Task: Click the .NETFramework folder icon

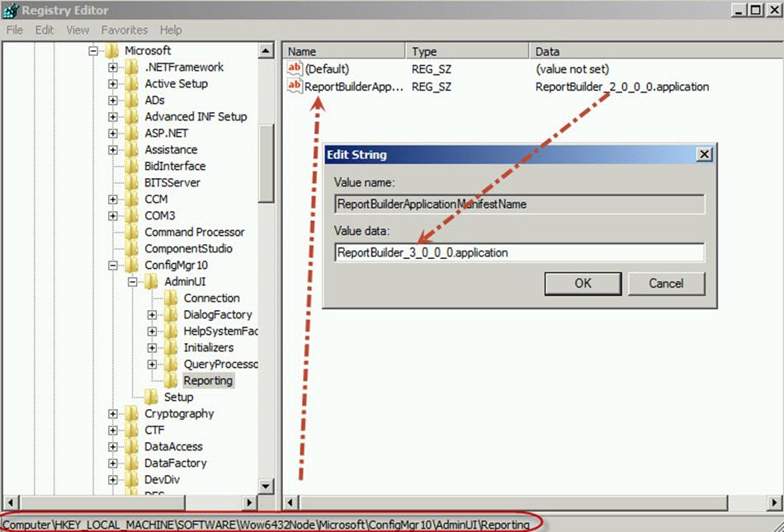Action: coord(132,67)
